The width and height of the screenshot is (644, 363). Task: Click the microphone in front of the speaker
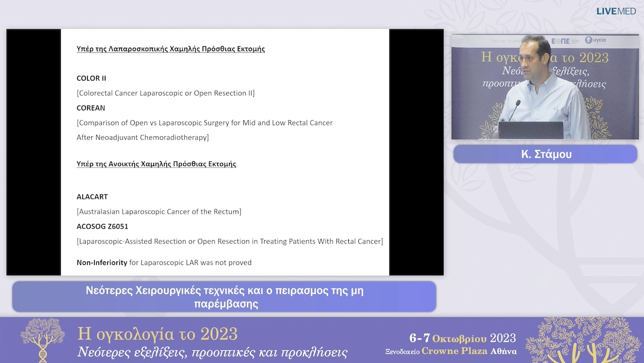click(514, 110)
